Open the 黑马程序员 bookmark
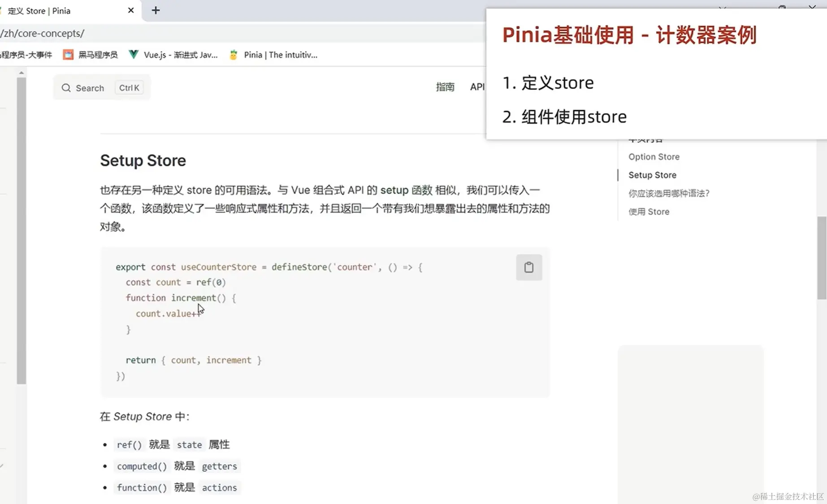827x504 pixels. click(90, 55)
